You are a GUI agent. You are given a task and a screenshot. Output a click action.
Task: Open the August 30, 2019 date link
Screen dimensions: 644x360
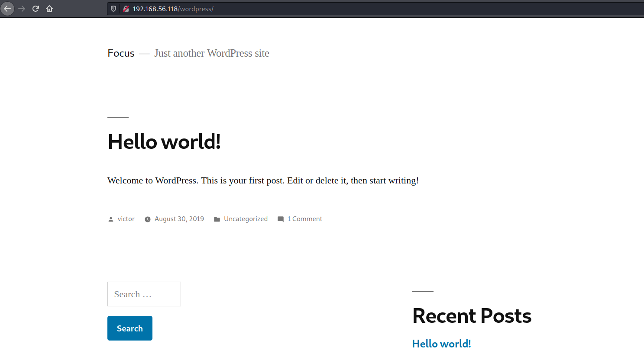coord(179,219)
